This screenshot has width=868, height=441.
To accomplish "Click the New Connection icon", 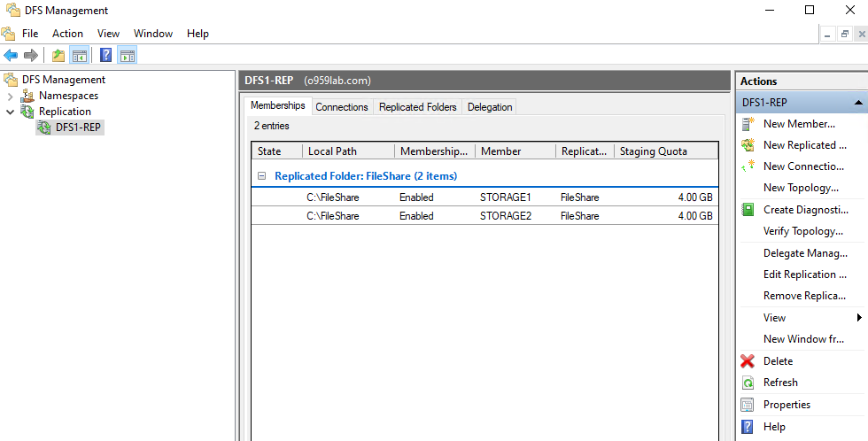I will coord(748,166).
